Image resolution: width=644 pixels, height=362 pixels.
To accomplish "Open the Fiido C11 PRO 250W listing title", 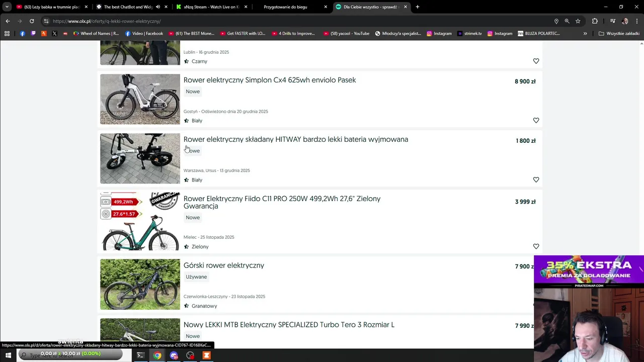I will point(282,202).
